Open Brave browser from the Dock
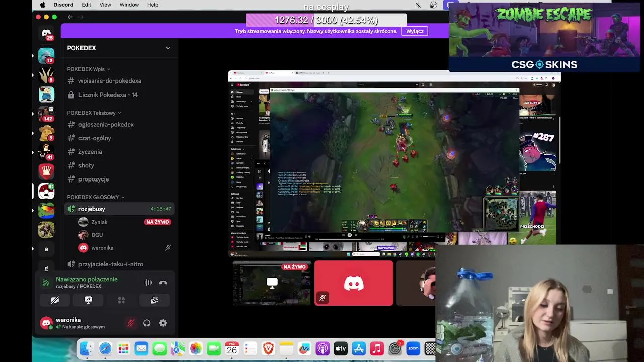The height and width of the screenshot is (362, 644). coord(268,348)
